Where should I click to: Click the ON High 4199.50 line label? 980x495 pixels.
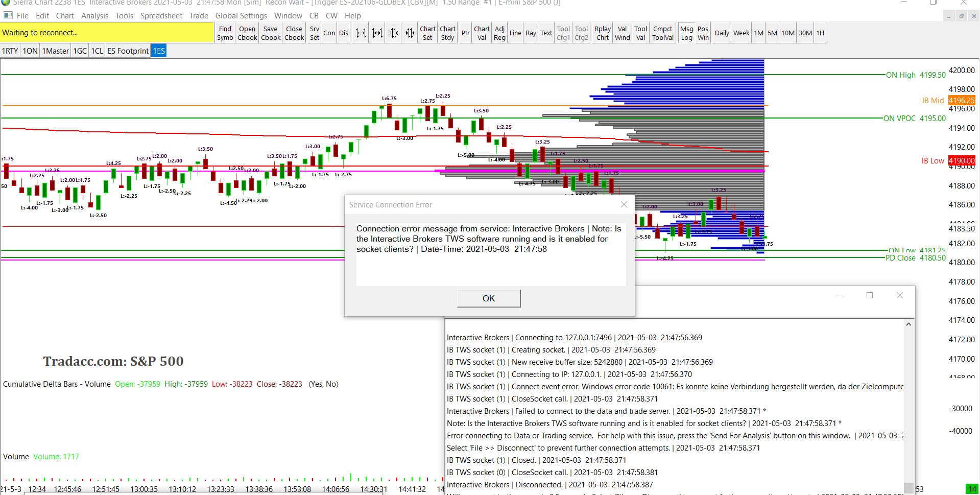(x=916, y=75)
